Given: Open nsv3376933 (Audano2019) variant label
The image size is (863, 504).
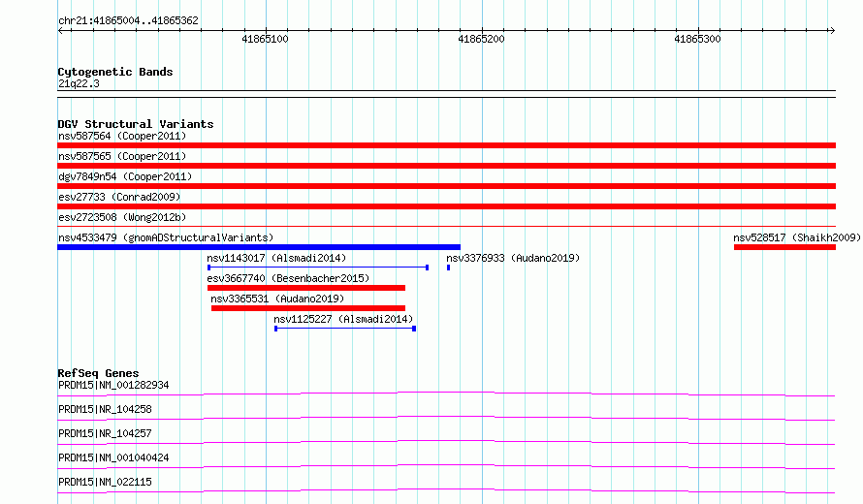Looking at the screenshot, I should (x=513, y=258).
